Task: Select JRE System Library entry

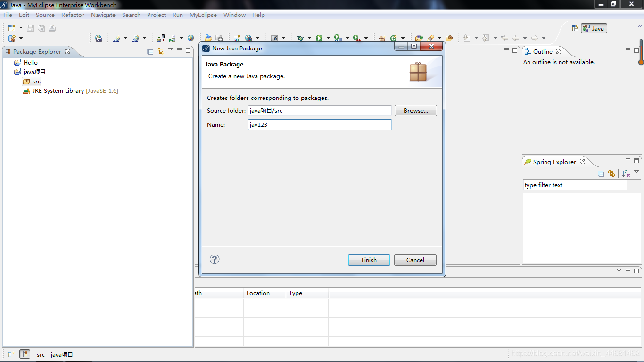Action: pyautogui.click(x=71, y=91)
